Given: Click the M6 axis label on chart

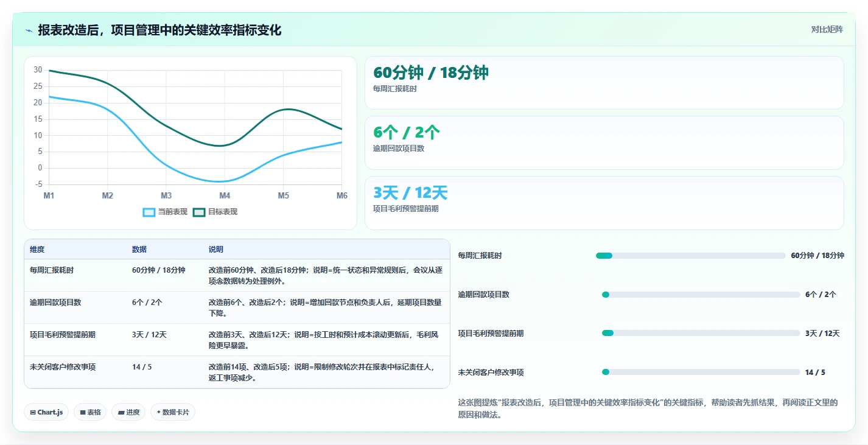Looking at the screenshot, I should [342, 195].
